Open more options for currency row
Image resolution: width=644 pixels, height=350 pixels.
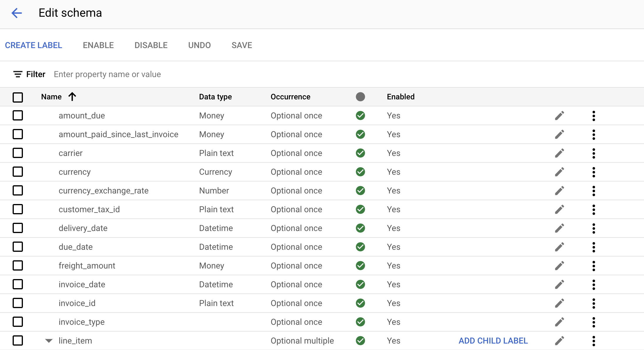[594, 172]
